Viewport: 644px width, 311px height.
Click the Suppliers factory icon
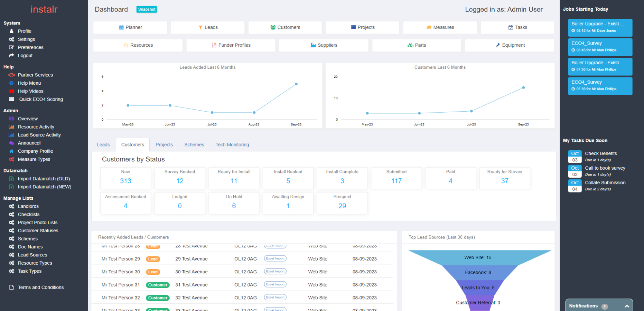313,45
